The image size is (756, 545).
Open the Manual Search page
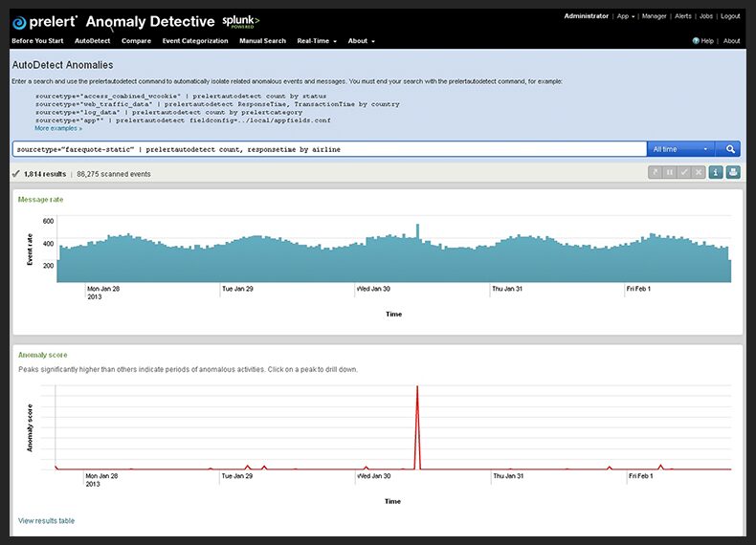coord(263,41)
